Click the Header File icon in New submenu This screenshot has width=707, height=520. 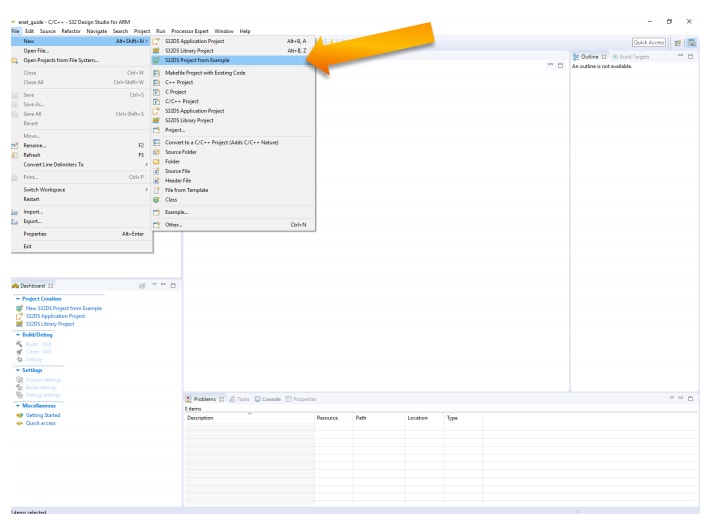[x=156, y=180]
